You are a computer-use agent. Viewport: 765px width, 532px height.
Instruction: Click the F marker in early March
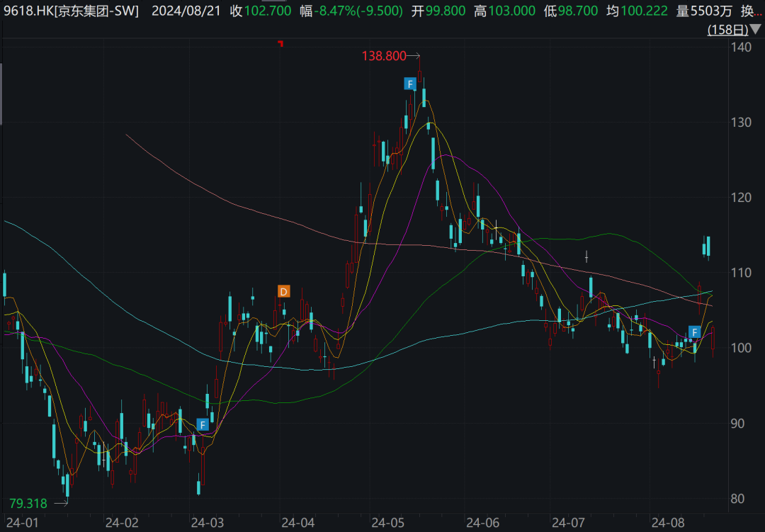pyautogui.click(x=203, y=424)
